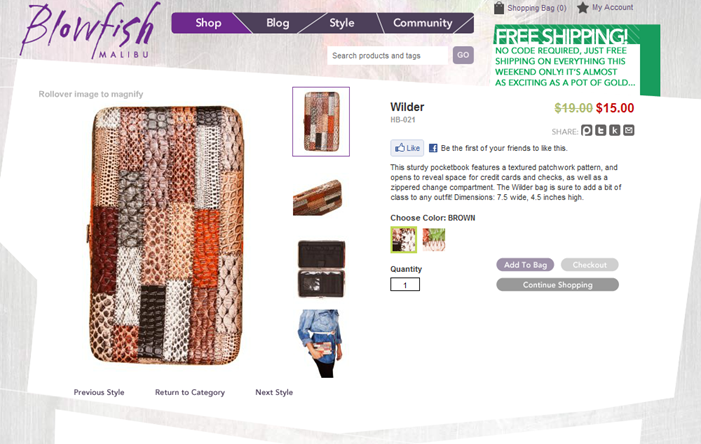Select the brown color swatch
The width and height of the screenshot is (701, 444).
click(x=404, y=240)
